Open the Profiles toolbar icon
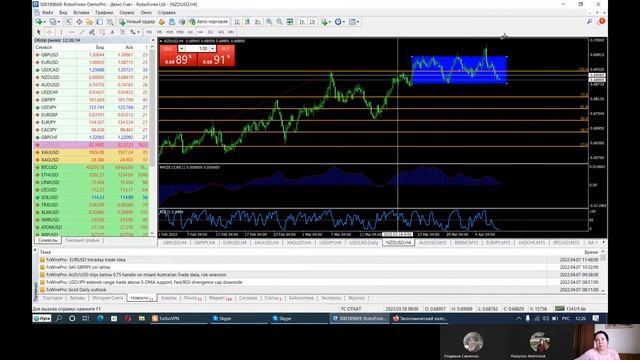The width and height of the screenshot is (640, 360). click(53, 22)
